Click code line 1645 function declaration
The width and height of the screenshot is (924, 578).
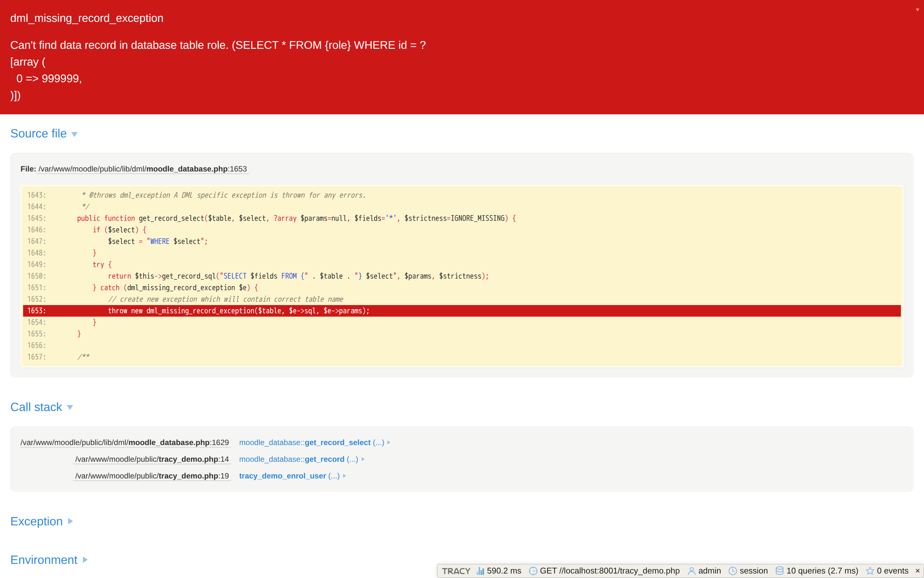point(296,218)
